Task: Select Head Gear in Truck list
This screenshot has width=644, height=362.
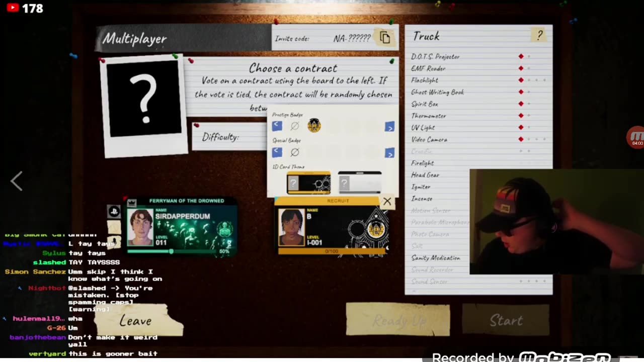Action: (x=425, y=175)
